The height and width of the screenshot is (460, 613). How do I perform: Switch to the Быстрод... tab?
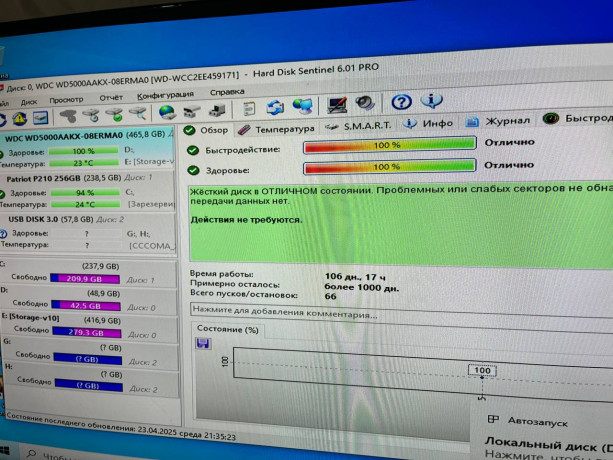[578, 118]
